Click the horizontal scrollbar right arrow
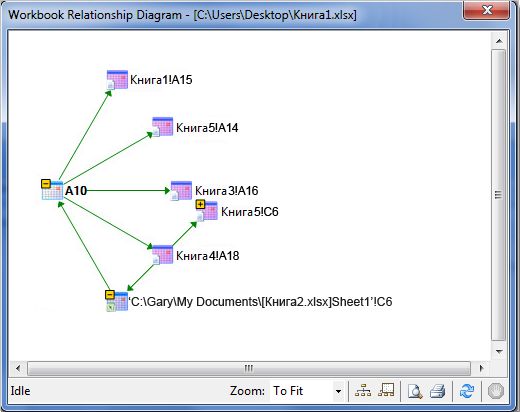The height and width of the screenshot is (412, 520). click(x=481, y=368)
